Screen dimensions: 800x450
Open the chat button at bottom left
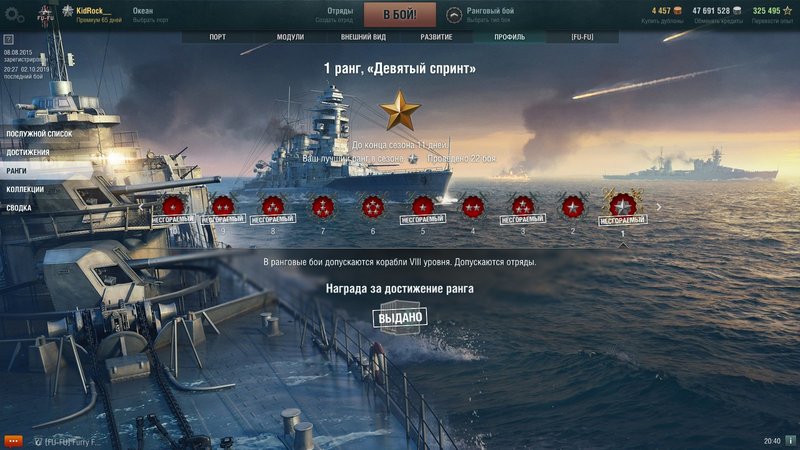[13, 441]
